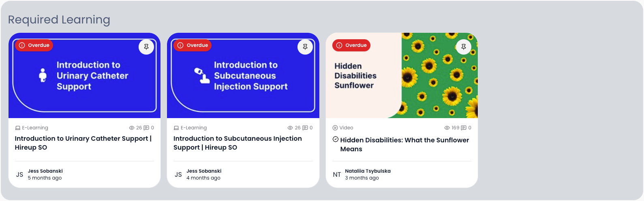Click comments icon on Subcutaneous Injection card
This screenshot has width=644, height=201.
click(305, 128)
